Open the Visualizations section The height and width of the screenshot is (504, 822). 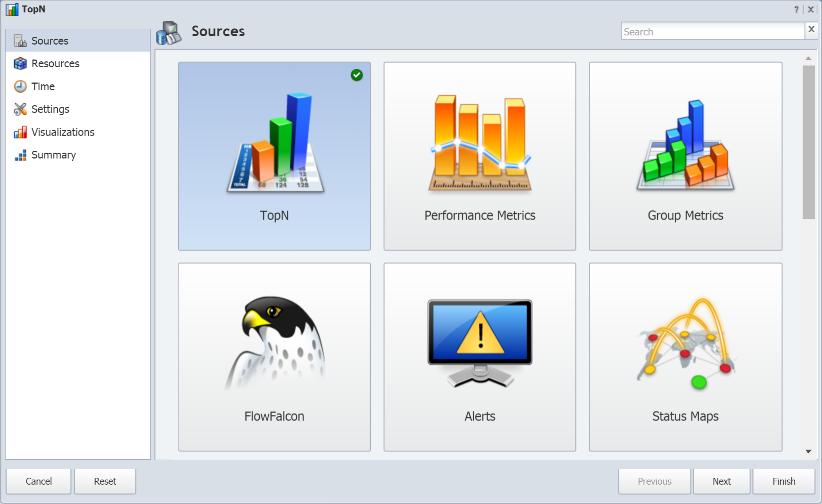(x=64, y=131)
